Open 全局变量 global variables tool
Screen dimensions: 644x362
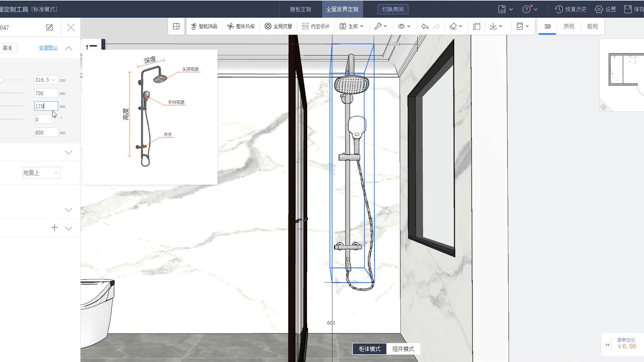(x=278, y=26)
